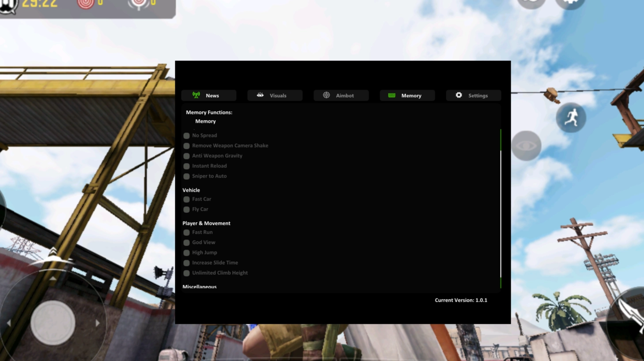Click the match timer in game HUD

tap(39, 4)
